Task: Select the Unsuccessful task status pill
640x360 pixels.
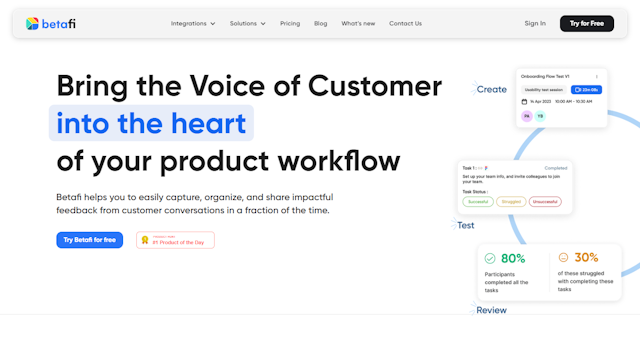Action: (x=545, y=202)
